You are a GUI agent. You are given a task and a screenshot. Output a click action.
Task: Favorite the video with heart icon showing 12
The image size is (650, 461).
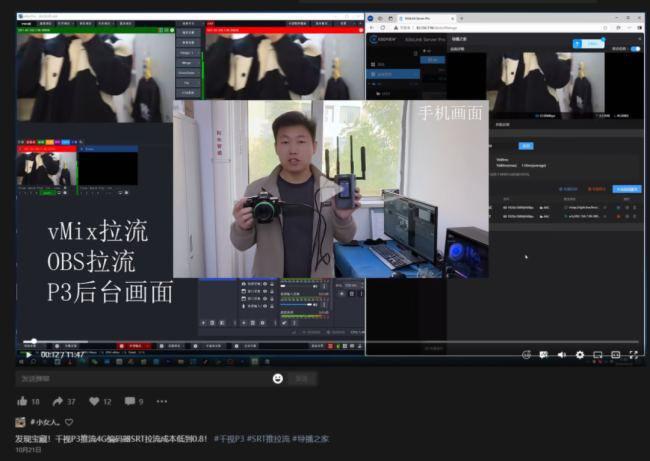pos(95,401)
